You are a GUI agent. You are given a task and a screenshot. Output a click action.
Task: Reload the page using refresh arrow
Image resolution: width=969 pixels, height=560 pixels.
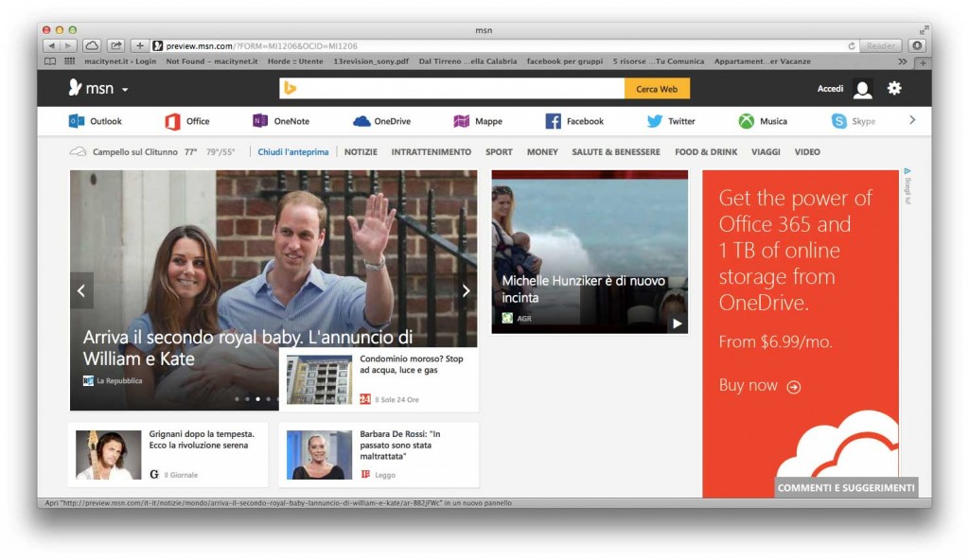coord(852,45)
